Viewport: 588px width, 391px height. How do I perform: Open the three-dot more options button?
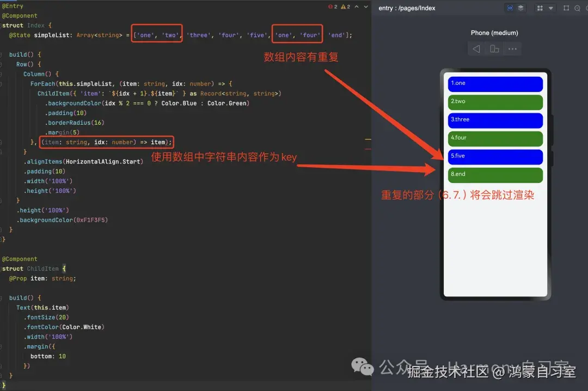click(513, 49)
